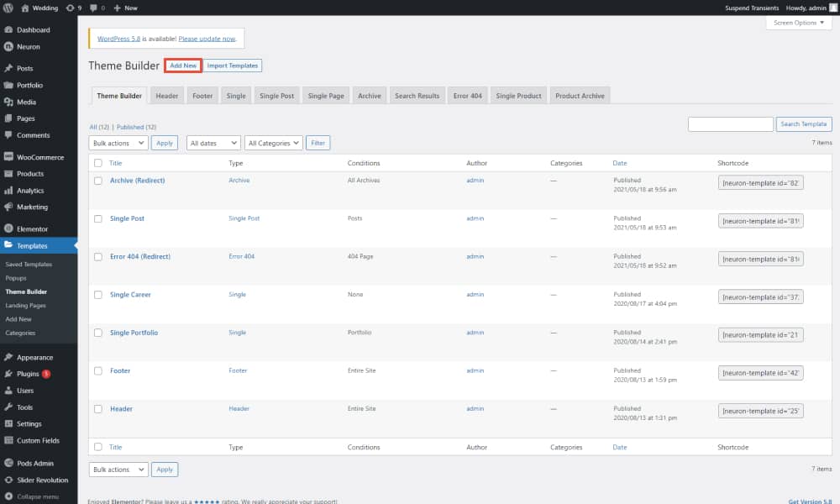Select the Footer template checkbox
The width and height of the screenshot is (840, 504).
[98, 370]
